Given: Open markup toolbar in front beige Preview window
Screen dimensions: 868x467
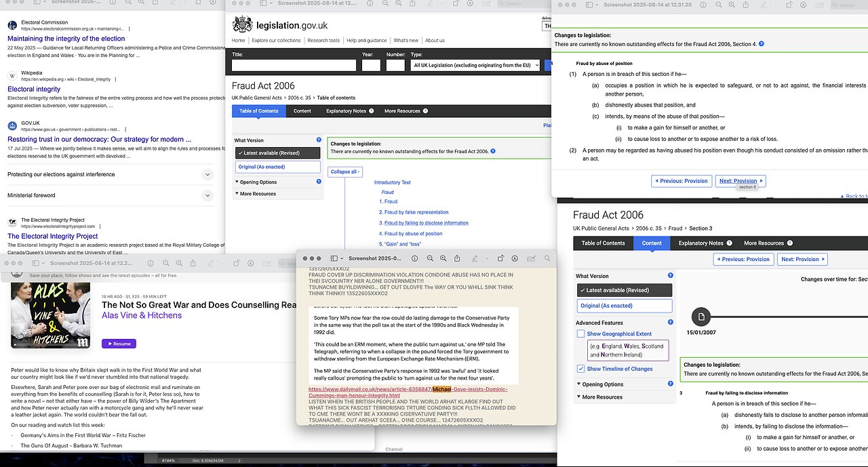Looking at the screenshot, I should click(515, 259).
